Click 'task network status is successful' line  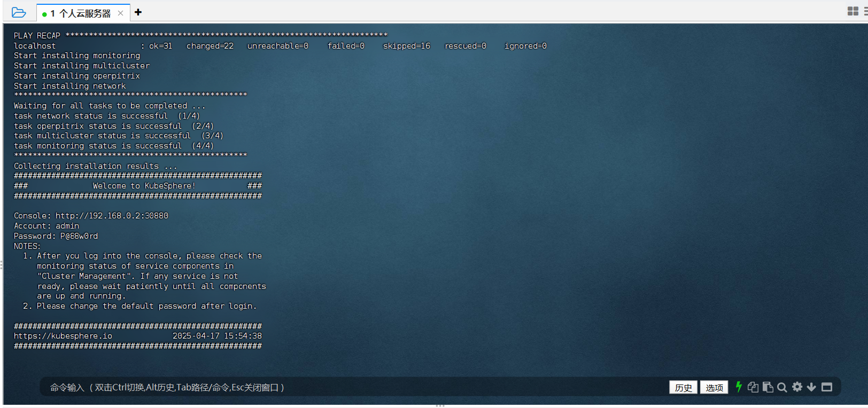point(107,116)
